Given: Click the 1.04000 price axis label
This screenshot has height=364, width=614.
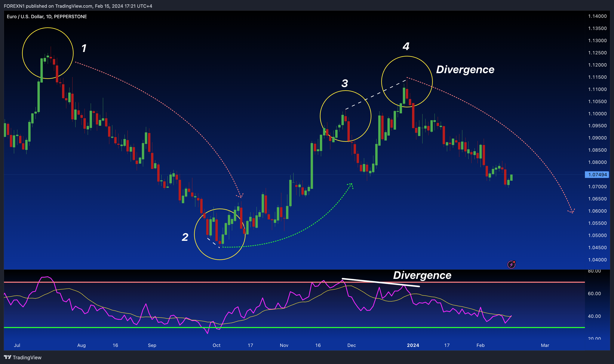Looking at the screenshot, I should click(x=597, y=259).
